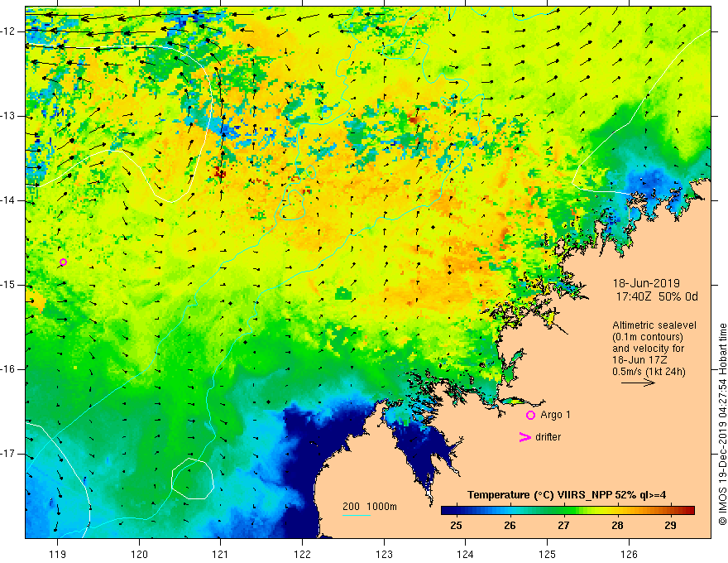The height and width of the screenshot is (563, 728).
Task: Click the 27 tick label on colorbar
Action: pyautogui.click(x=563, y=526)
